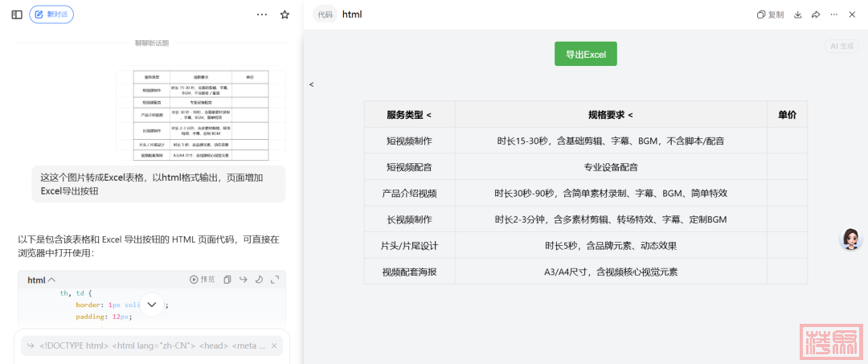Share the preview using the share arrow icon
This screenshot has height=364, width=868.
816,14
